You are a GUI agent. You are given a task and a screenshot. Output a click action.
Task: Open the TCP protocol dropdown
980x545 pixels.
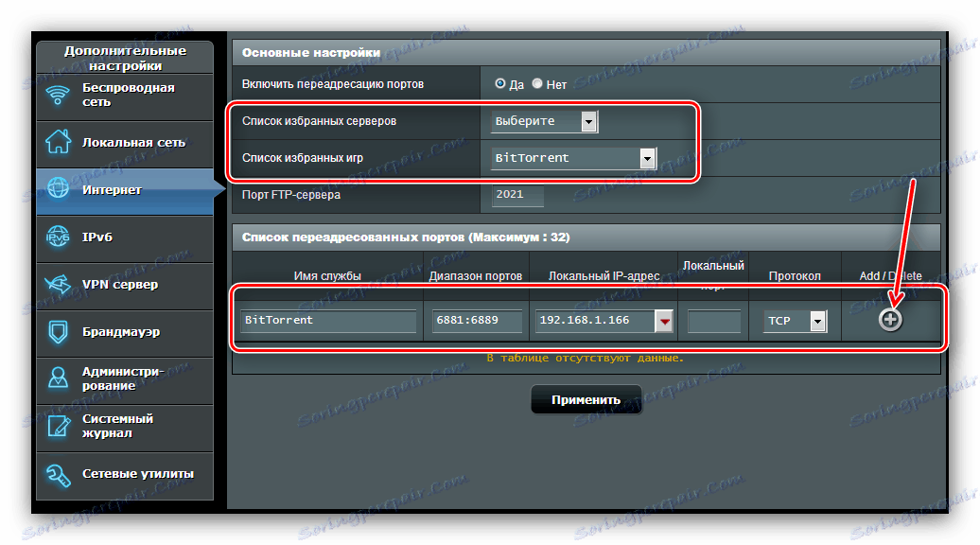[x=795, y=321]
